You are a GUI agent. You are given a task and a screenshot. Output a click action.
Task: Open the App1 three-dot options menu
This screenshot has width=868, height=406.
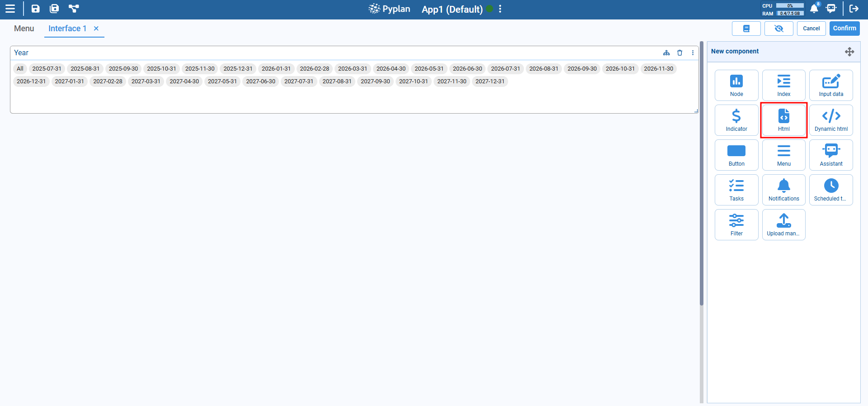(x=500, y=9)
